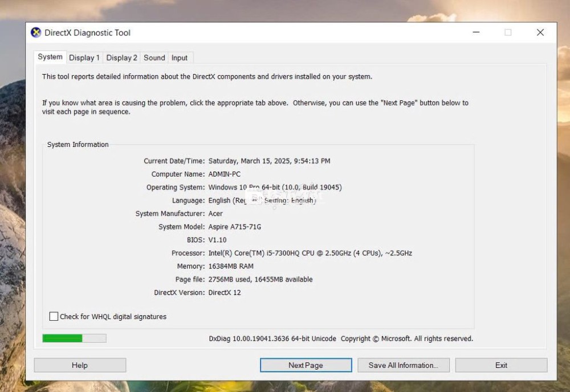570x392 pixels.
Task: Click the Windows 10 Pro 64-bit value
Action: [x=275, y=187]
